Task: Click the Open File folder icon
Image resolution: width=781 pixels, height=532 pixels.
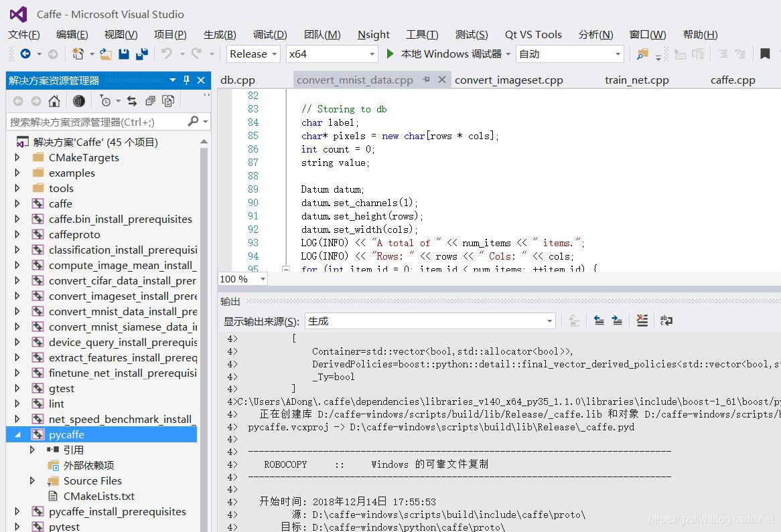Action: coord(106,54)
